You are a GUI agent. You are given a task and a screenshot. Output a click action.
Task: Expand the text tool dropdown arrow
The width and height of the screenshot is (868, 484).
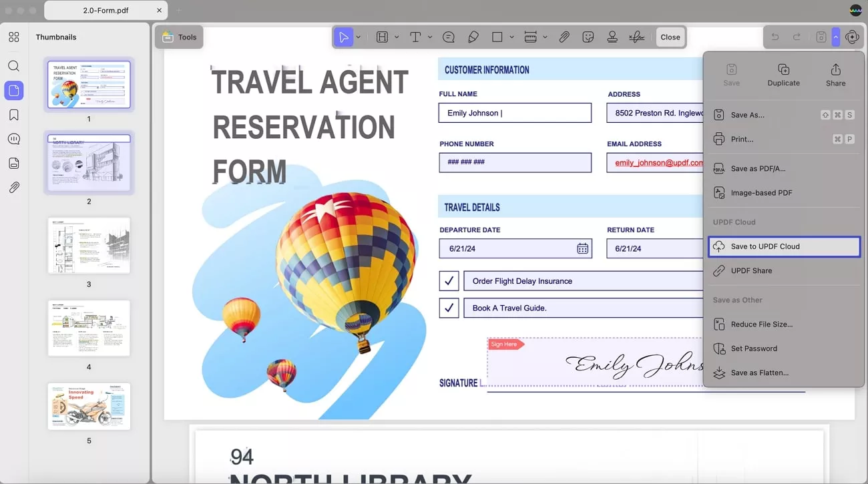click(430, 37)
